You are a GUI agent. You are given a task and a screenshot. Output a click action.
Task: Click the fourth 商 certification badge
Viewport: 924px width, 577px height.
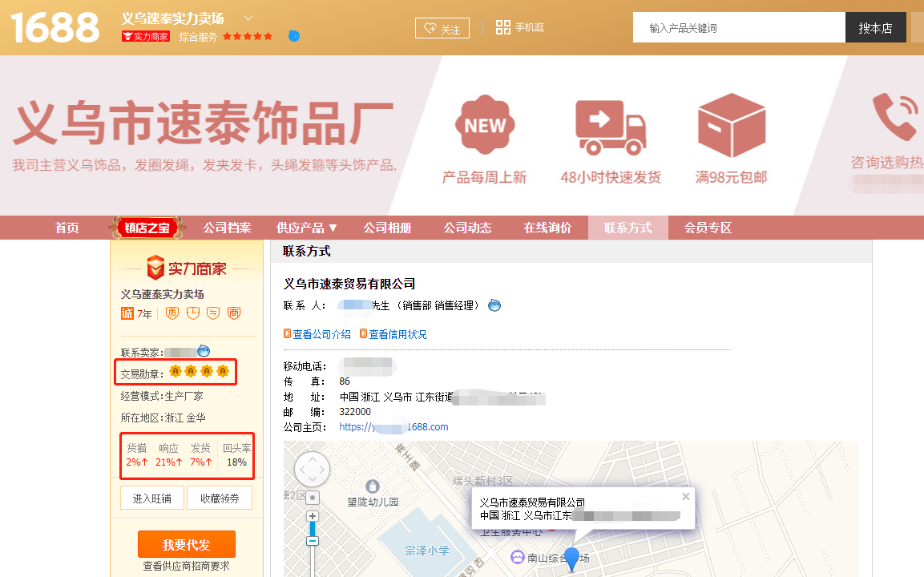coord(234,313)
